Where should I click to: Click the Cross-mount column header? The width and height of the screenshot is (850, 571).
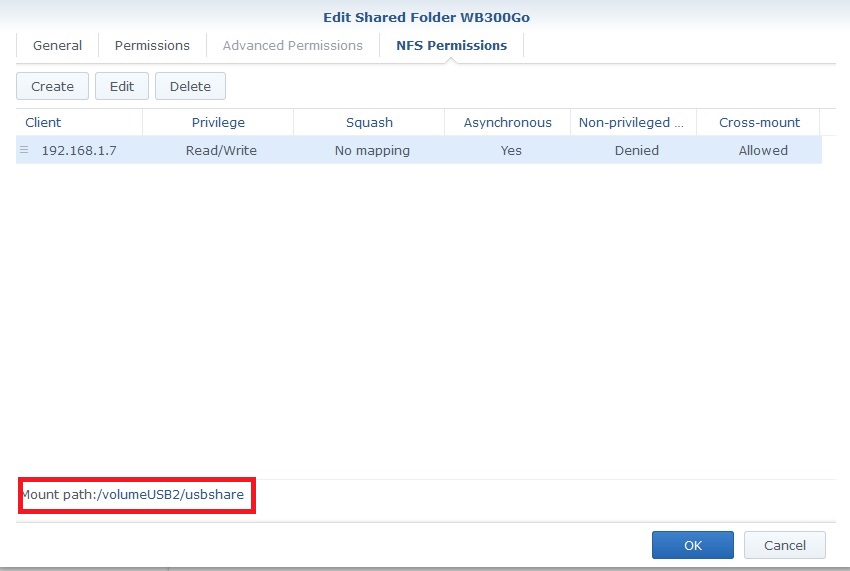coord(759,122)
